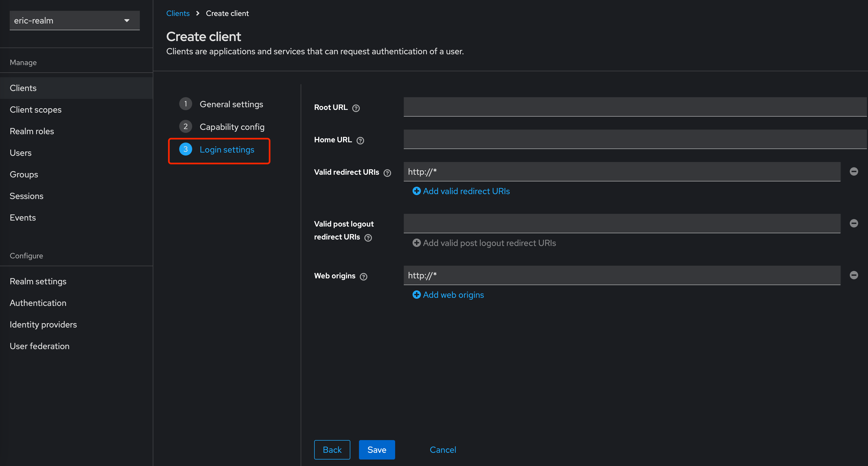Click the Back button
This screenshot has width=868, height=466.
332,450
